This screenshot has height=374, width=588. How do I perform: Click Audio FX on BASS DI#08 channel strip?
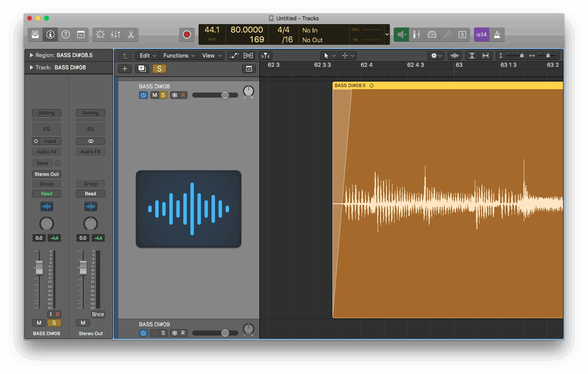pos(46,152)
